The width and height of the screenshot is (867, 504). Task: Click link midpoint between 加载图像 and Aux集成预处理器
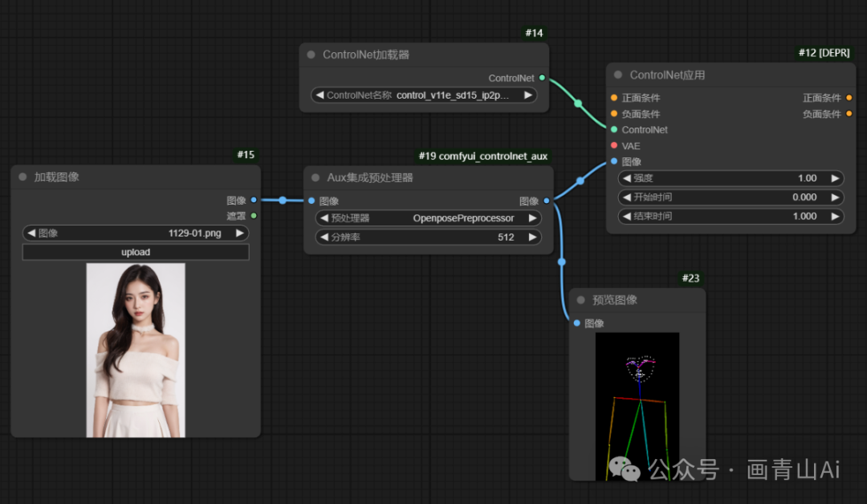click(283, 200)
